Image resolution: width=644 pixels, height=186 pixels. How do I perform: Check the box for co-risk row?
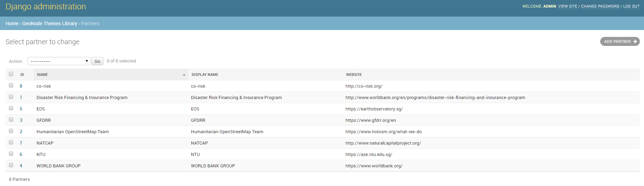tap(11, 85)
